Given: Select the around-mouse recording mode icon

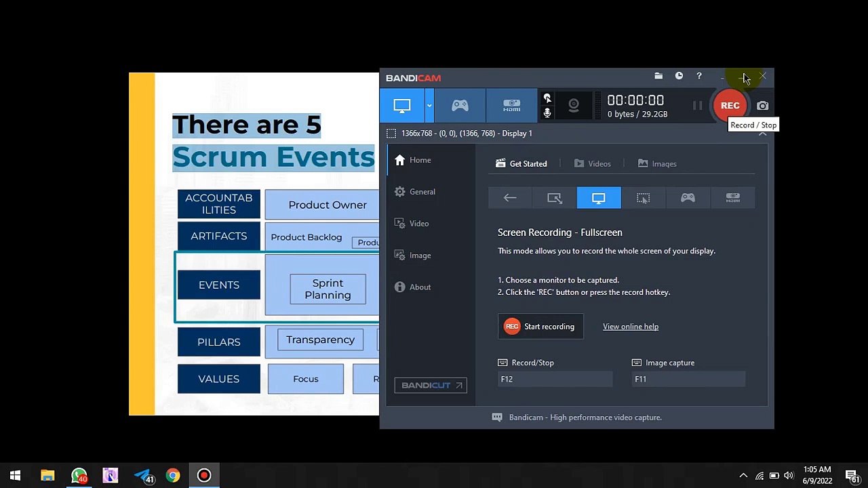Looking at the screenshot, I should click(643, 198).
